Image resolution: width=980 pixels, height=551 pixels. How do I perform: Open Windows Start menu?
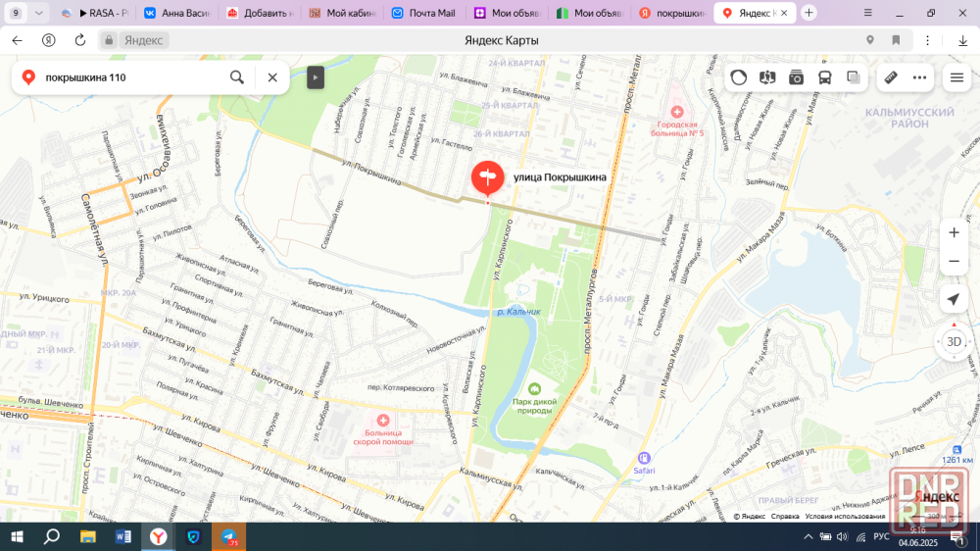point(17,536)
